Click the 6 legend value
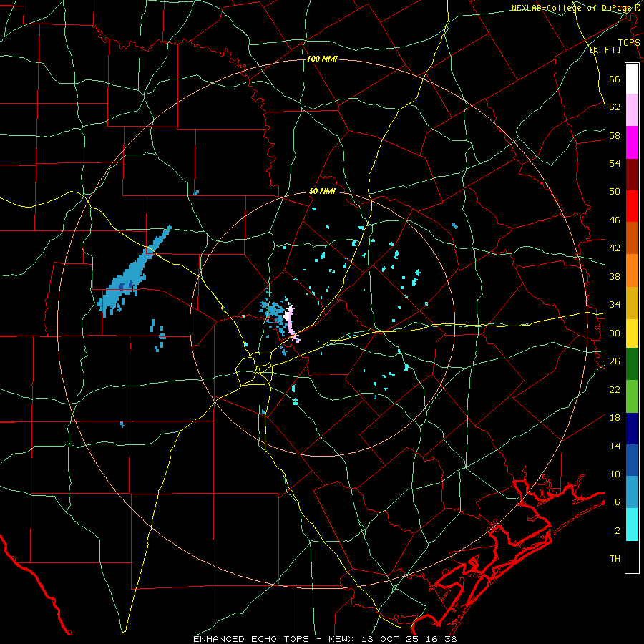Screen dimensions: 644x644 617,502
